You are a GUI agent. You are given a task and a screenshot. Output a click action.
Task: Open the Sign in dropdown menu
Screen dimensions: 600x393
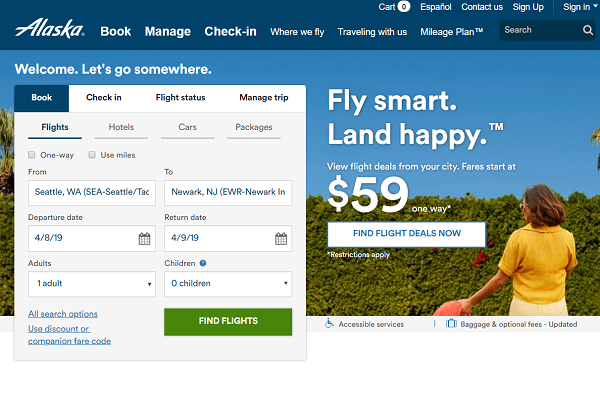point(580,7)
